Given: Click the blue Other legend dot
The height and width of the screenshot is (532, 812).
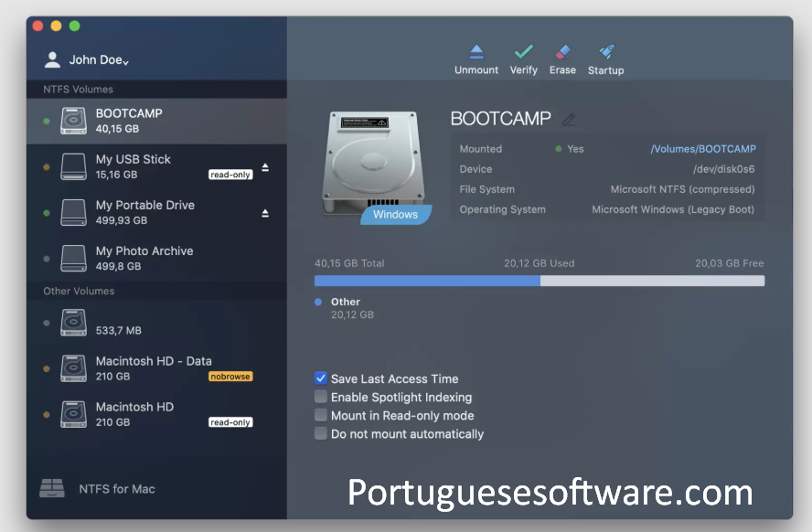Looking at the screenshot, I should pyautogui.click(x=318, y=302).
